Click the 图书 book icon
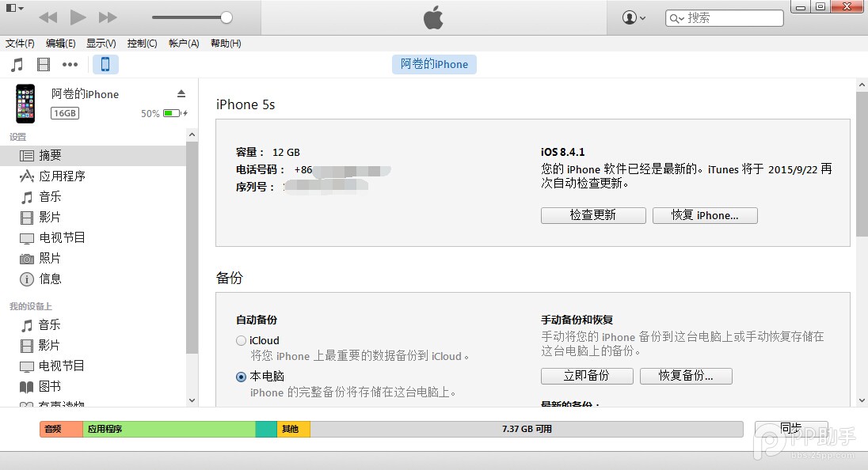 click(27, 387)
